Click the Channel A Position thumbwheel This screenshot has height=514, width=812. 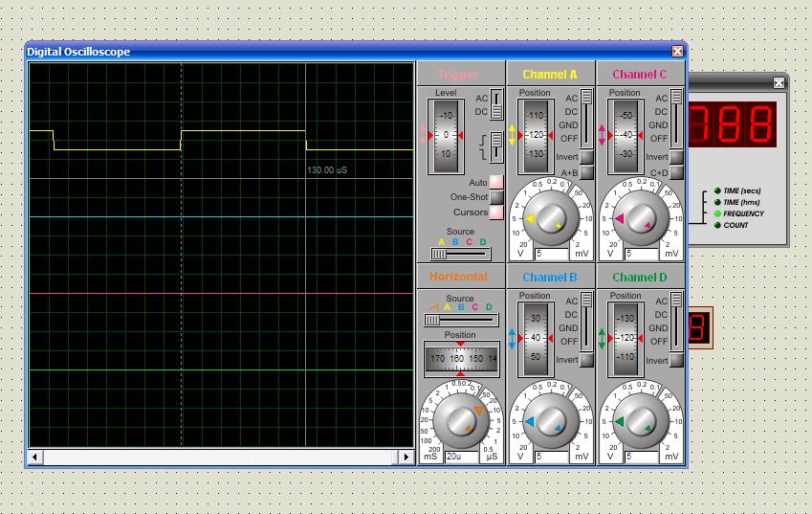coord(535,136)
